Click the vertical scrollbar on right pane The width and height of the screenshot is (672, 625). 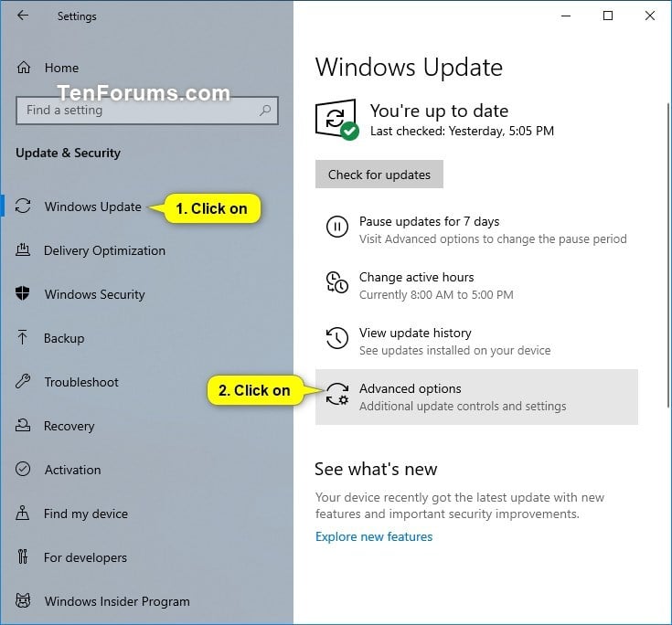coord(668,255)
